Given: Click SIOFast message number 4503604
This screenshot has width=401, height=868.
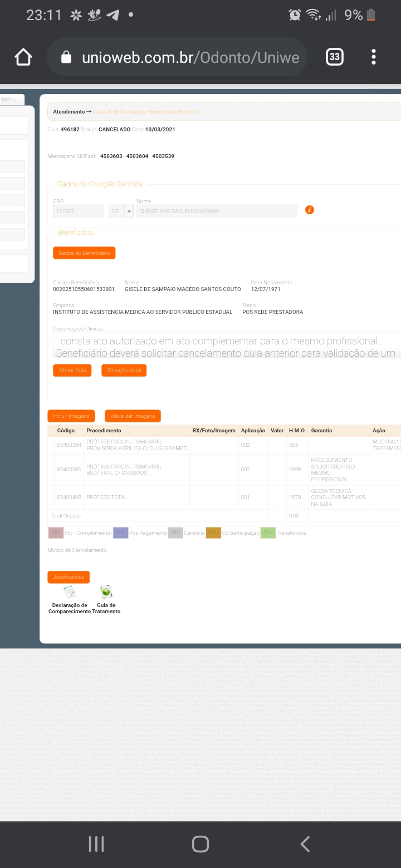Looking at the screenshot, I should (138, 156).
